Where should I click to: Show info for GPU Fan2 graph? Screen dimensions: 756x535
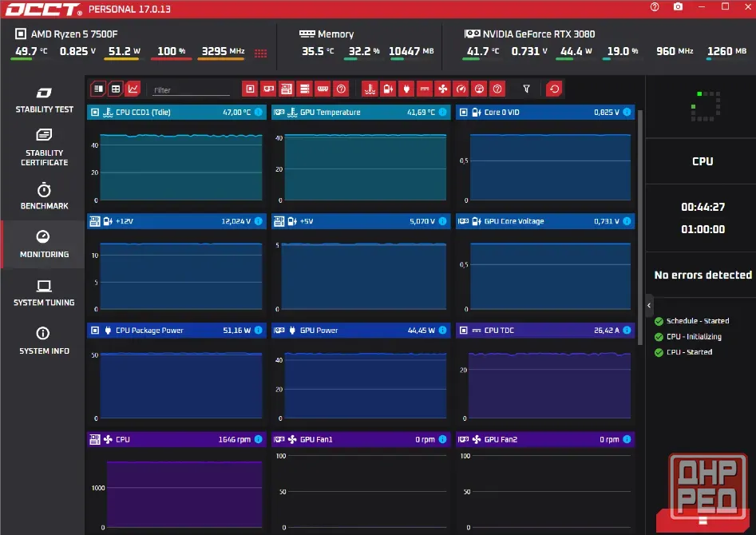tap(627, 439)
